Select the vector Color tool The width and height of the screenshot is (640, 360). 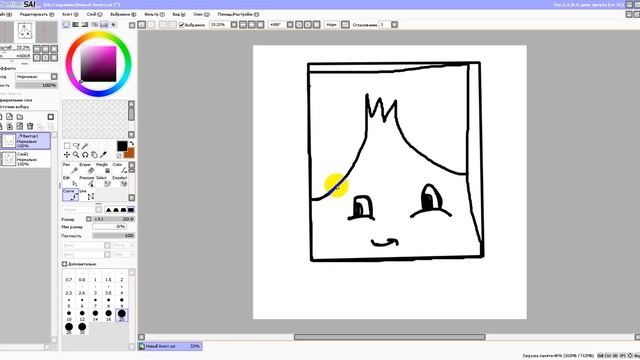coord(119,168)
